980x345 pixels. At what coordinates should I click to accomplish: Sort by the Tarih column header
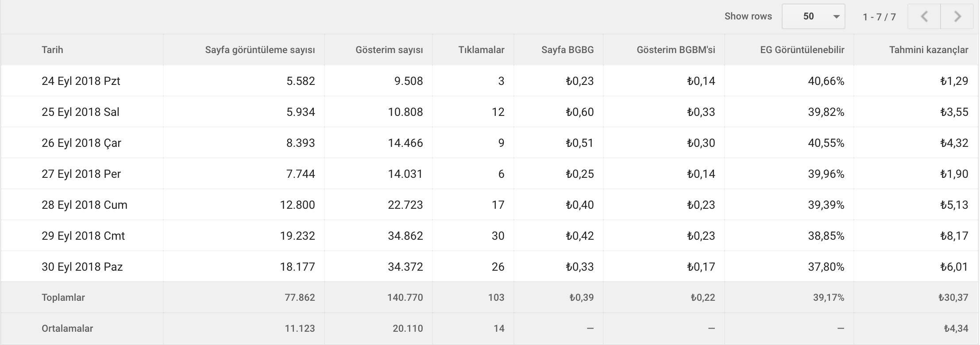[52, 50]
